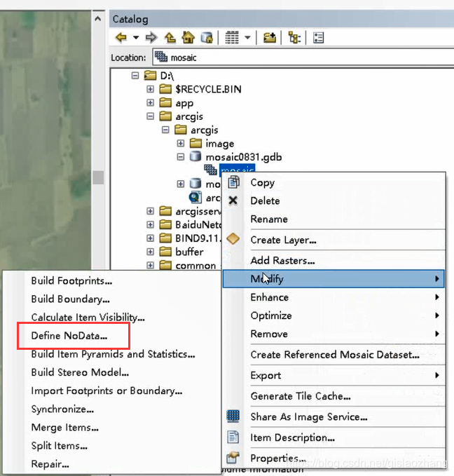Select the image folder
The height and width of the screenshot is (476, 454).
pyautogui.click(x=220, y=144)
